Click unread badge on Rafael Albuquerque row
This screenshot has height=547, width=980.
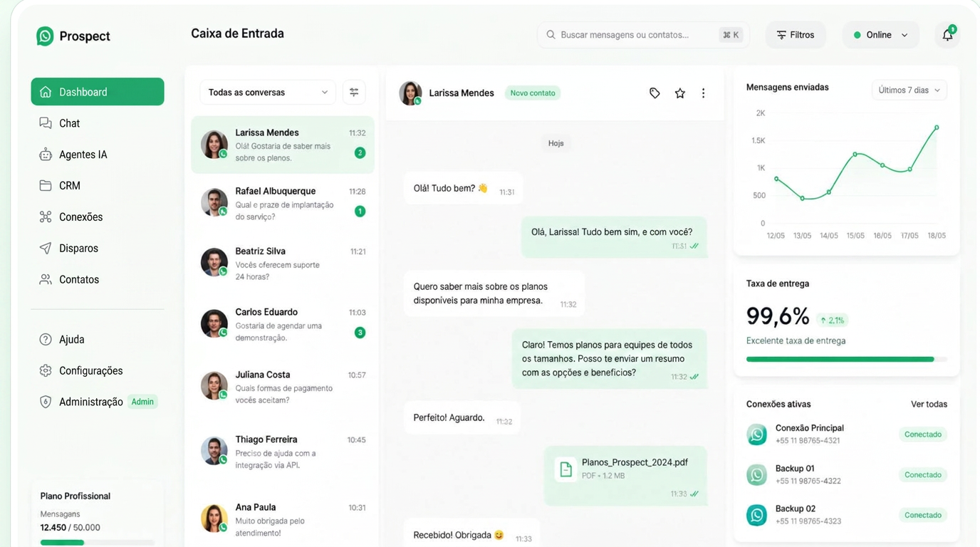pos(360,211)
